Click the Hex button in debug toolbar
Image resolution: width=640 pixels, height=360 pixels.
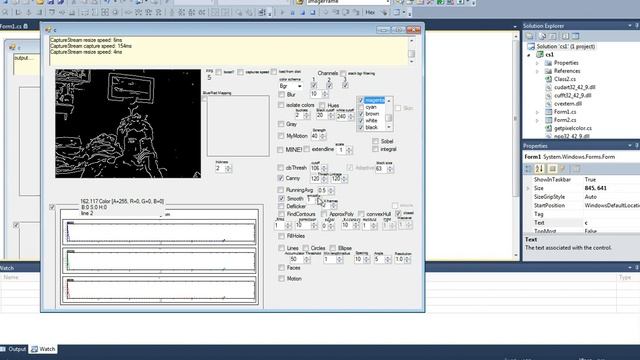(x=370, y=12)
